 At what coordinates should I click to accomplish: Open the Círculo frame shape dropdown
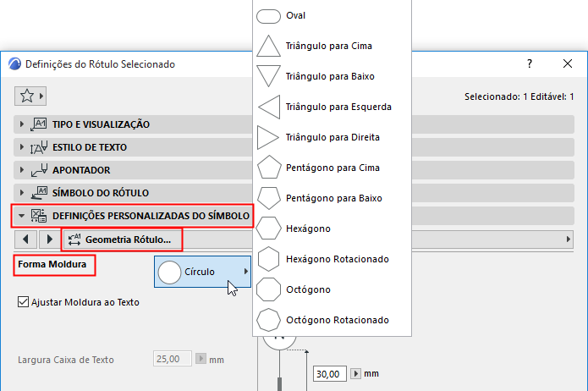[202, 272]
